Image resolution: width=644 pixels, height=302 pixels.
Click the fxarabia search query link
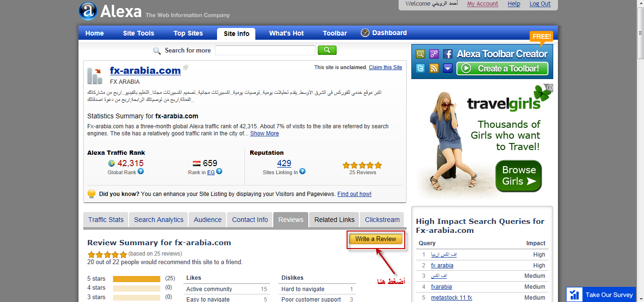[x=442, y=287]
